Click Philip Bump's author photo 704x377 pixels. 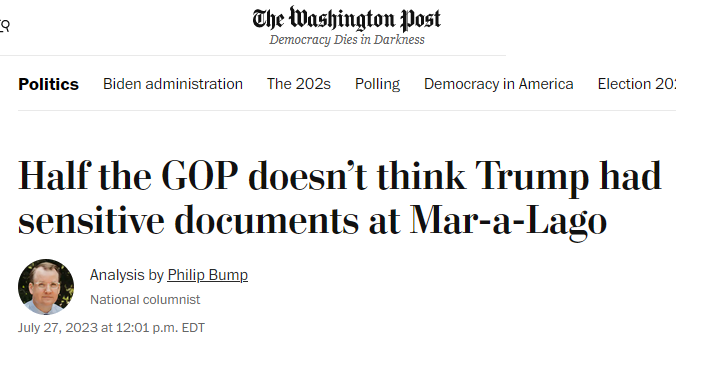(x=46, y=287)
